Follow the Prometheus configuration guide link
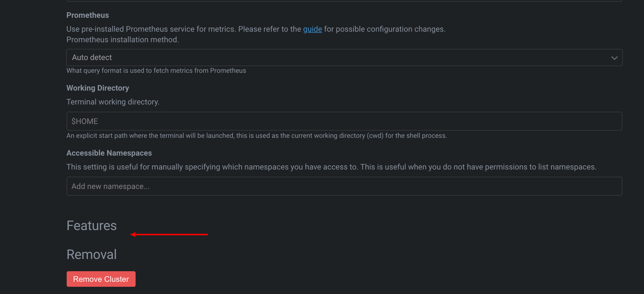 point(312,29)
